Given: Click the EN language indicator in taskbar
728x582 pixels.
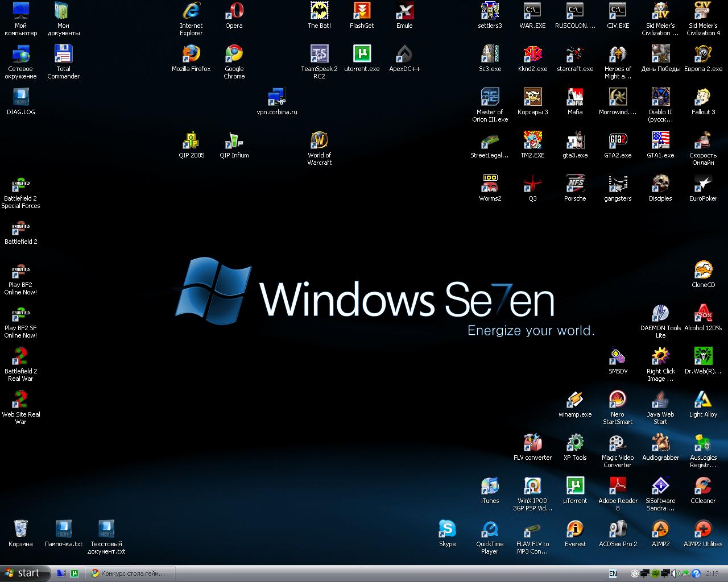Looking at the screenshot, I should 613,573.
